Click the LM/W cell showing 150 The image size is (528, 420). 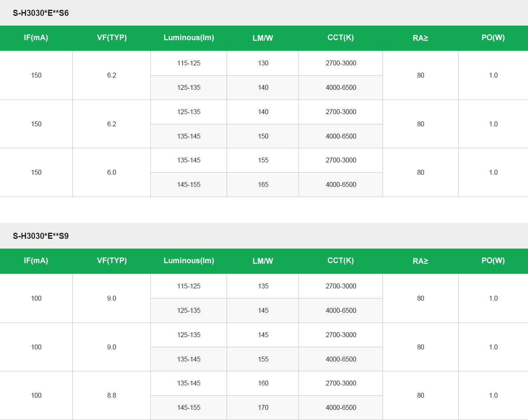point(263,136)
